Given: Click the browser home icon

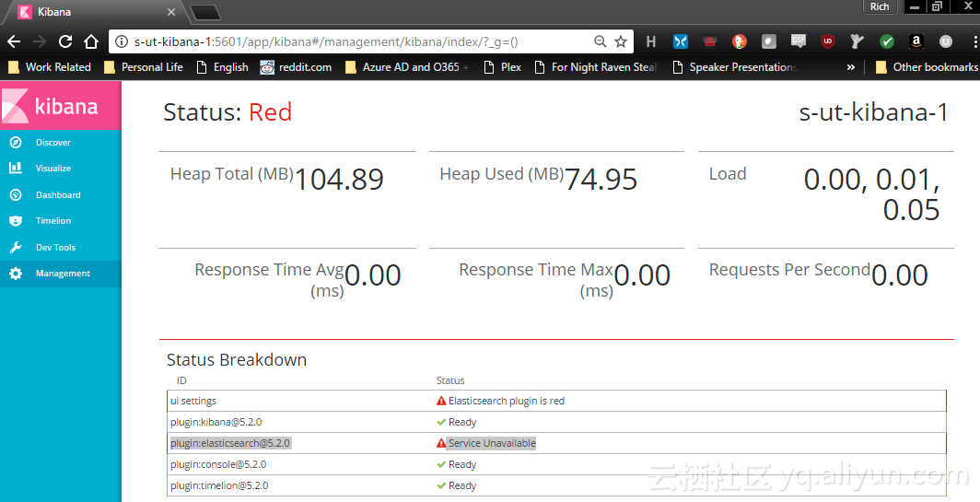Looking at the screenshot, I should [x=91, y=41].
